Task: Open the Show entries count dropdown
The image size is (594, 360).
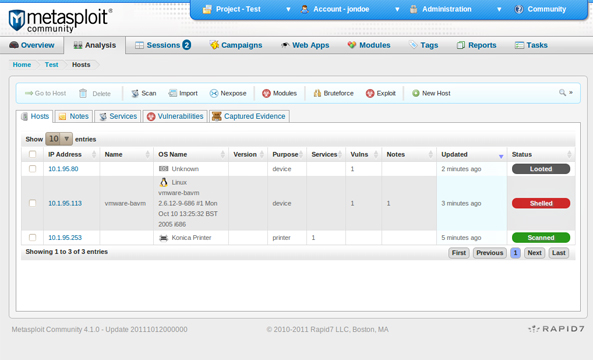Action: [x=59, y=139]
